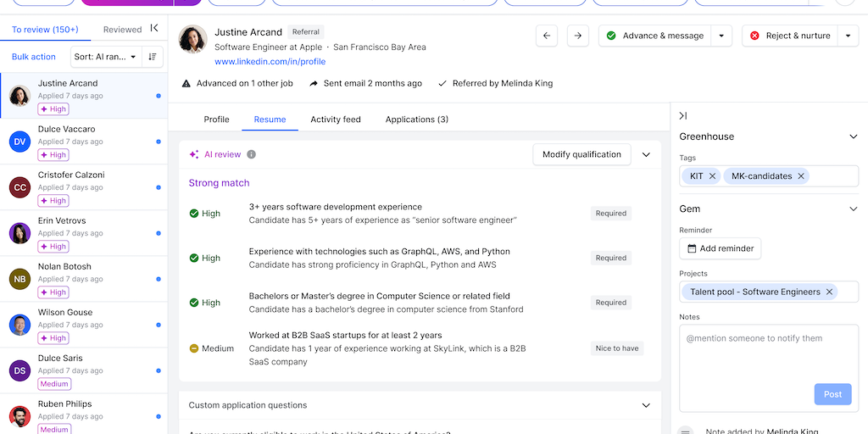Screen dimensions: 868x434
Task: Collapse the candidate list sidebar
Action: point(154,29)
